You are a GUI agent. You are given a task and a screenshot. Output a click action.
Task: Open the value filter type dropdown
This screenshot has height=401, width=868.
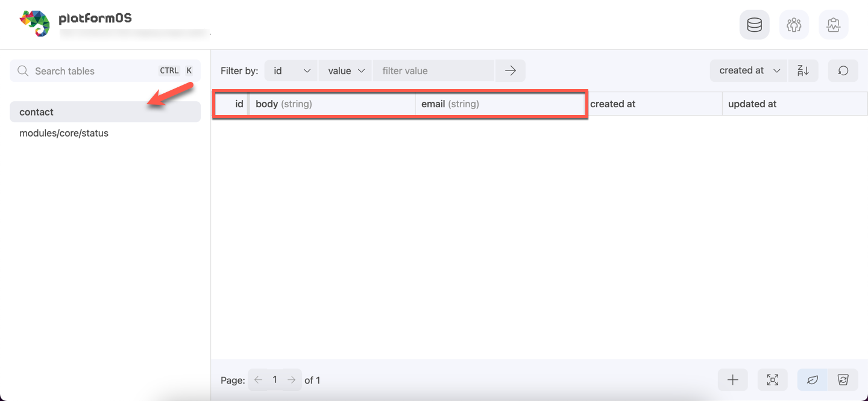point(345,70)
